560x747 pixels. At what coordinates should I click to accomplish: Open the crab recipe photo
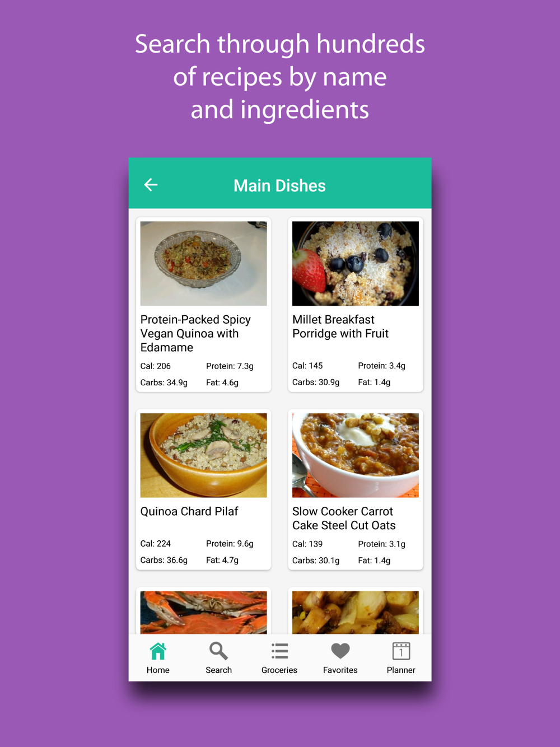pyautogui.click(x=203, y=613)
